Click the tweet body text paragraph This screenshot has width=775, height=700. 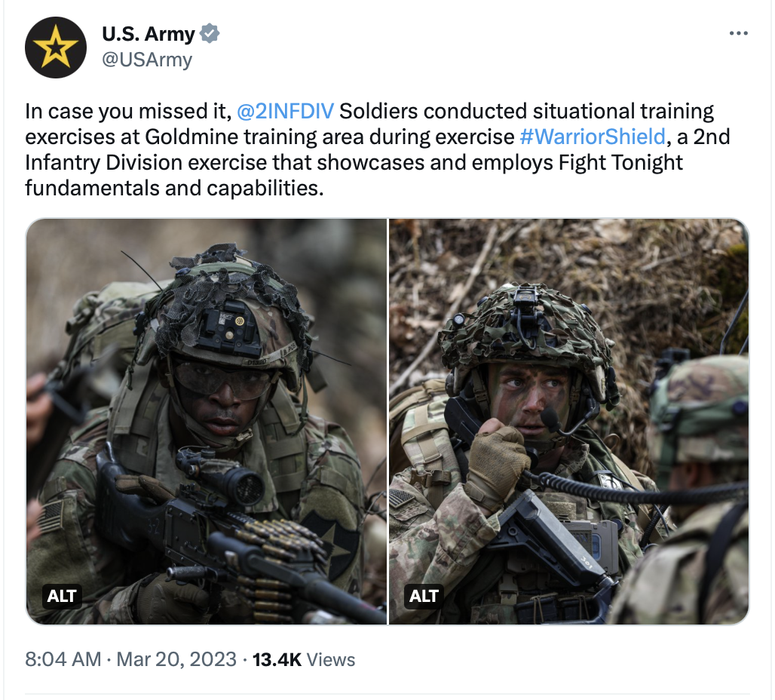377,149
